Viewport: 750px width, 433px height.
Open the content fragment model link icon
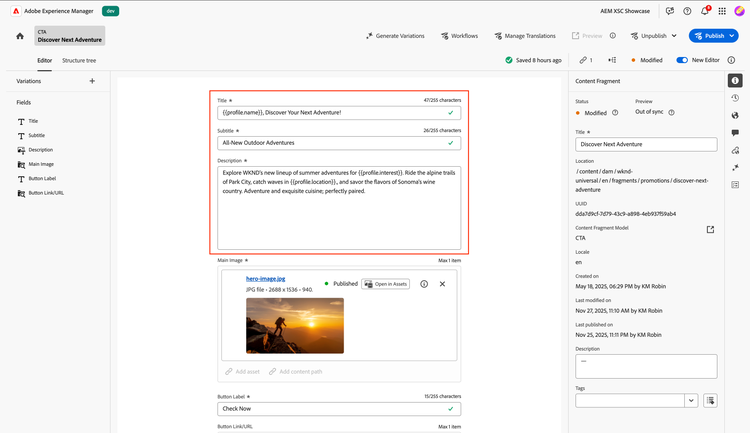(x=710, y=230)
